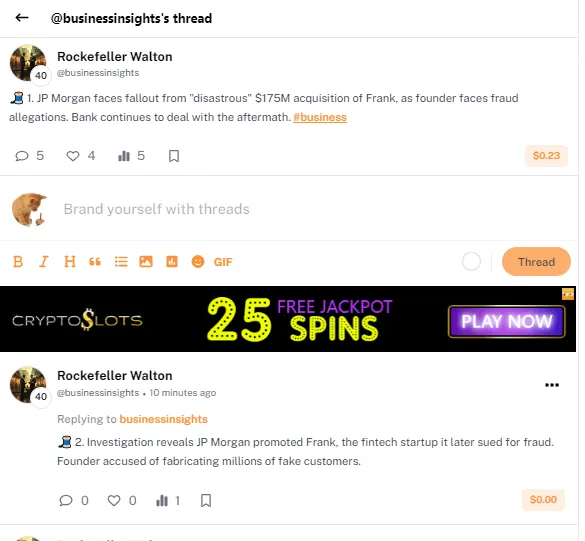Open the emoji picker

coord(198,262)
